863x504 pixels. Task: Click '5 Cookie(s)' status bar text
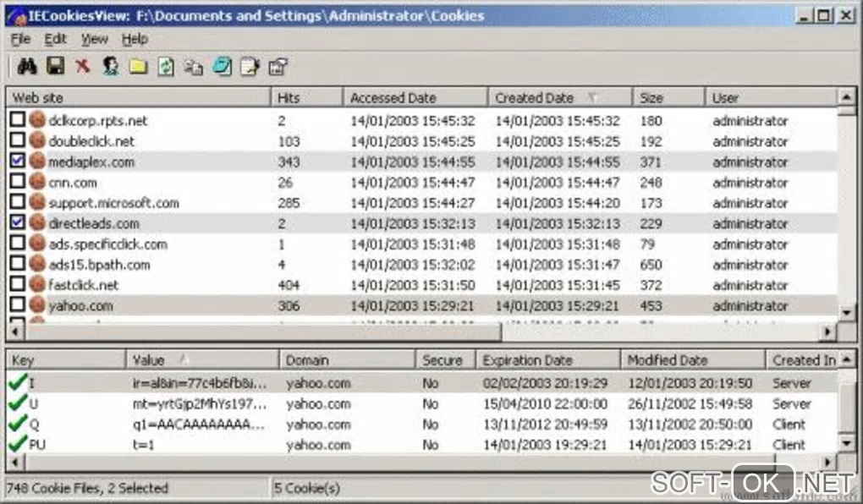coord(307,488)
